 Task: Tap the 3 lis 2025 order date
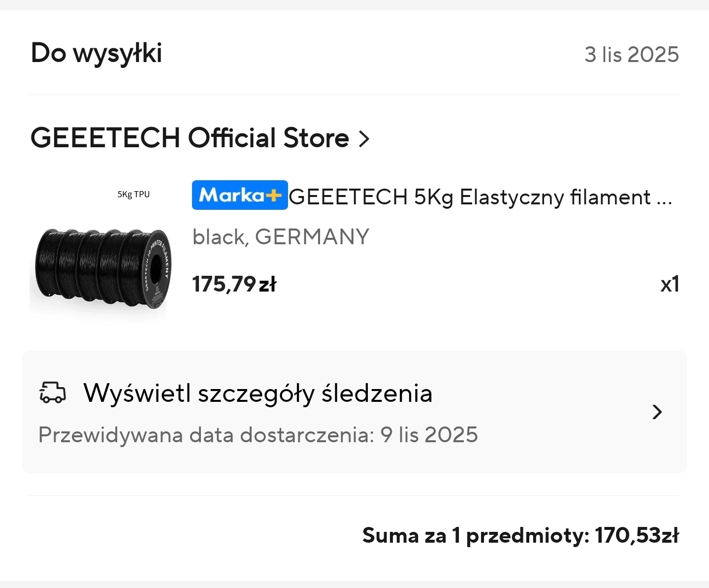pos(632,55)
